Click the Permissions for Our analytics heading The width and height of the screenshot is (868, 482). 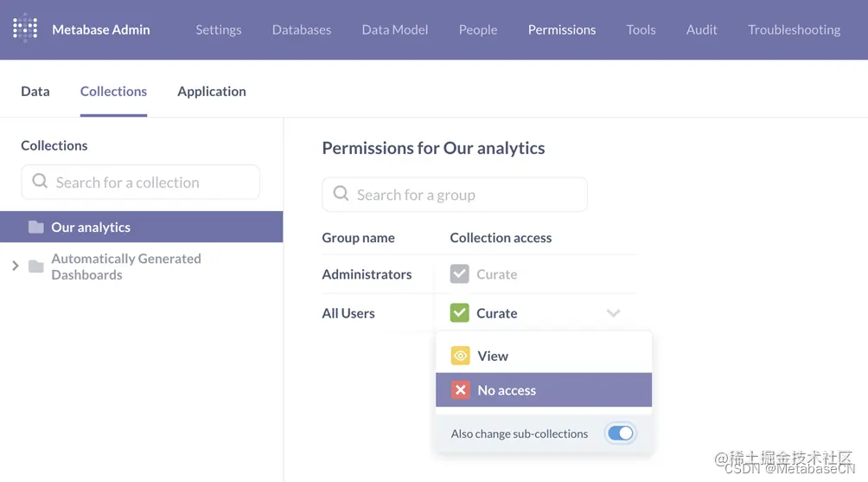(433, 148)
